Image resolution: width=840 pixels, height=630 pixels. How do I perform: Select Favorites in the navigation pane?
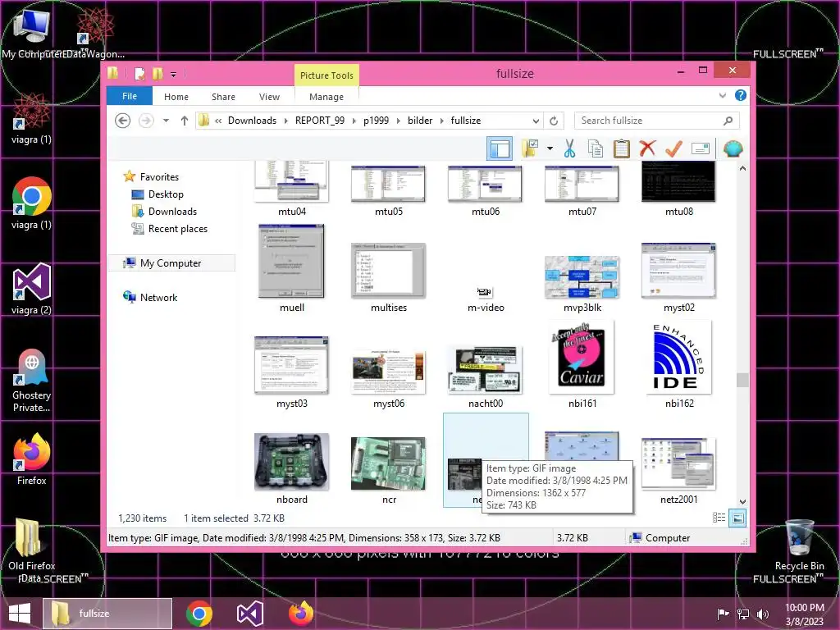click(159, 177)
